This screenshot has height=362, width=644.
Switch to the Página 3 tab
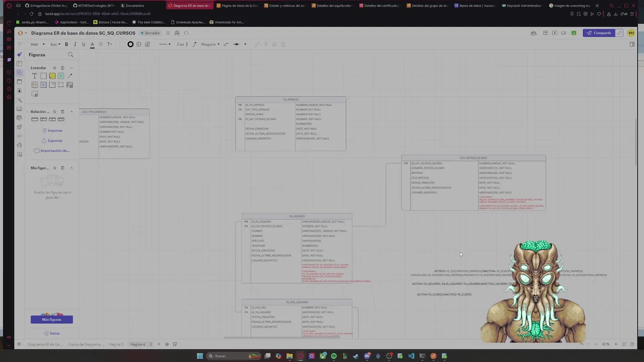tap(116, 344)
